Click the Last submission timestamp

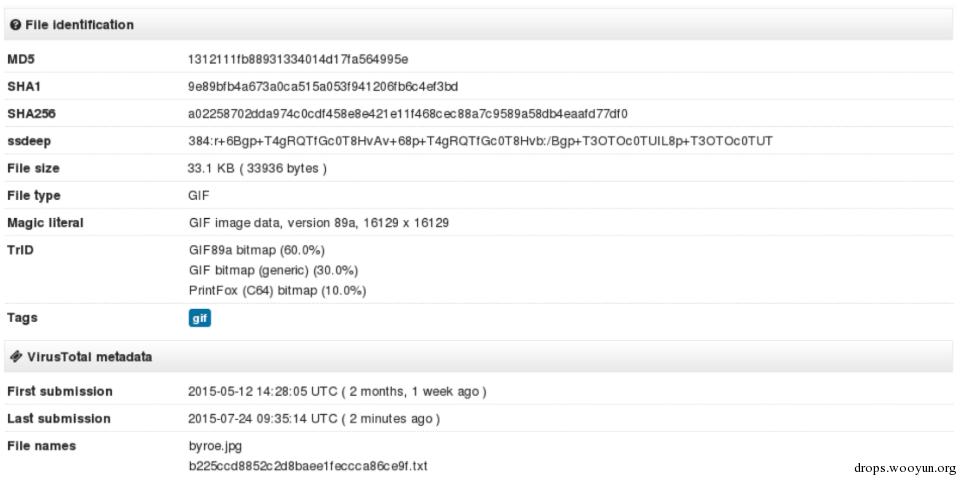click(314, 419)
